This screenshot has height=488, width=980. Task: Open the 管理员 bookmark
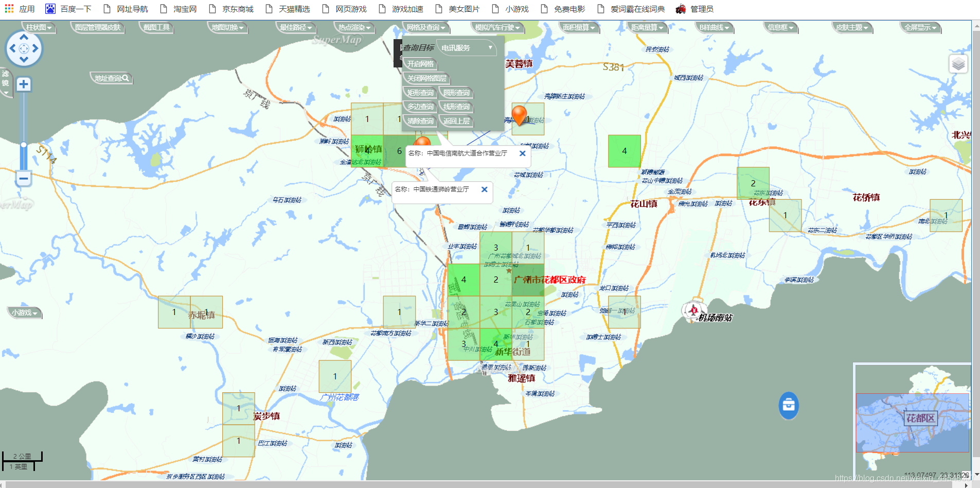click(694, 9)
